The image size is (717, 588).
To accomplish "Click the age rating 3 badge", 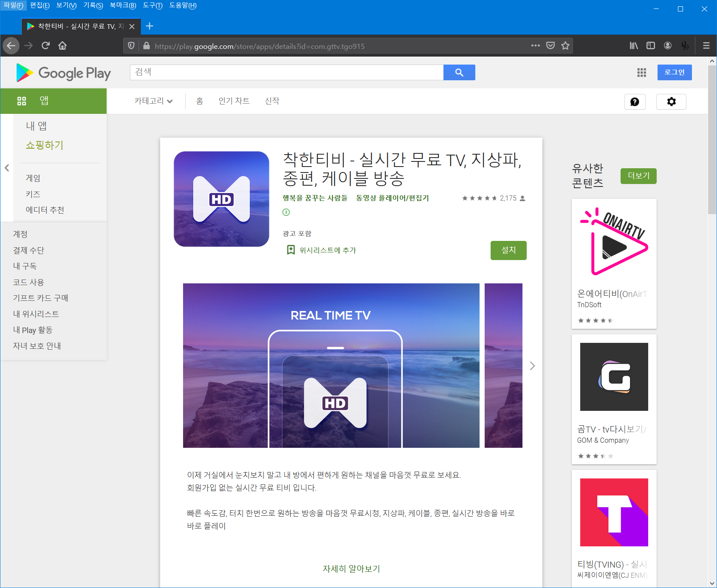I will point(286,212).
